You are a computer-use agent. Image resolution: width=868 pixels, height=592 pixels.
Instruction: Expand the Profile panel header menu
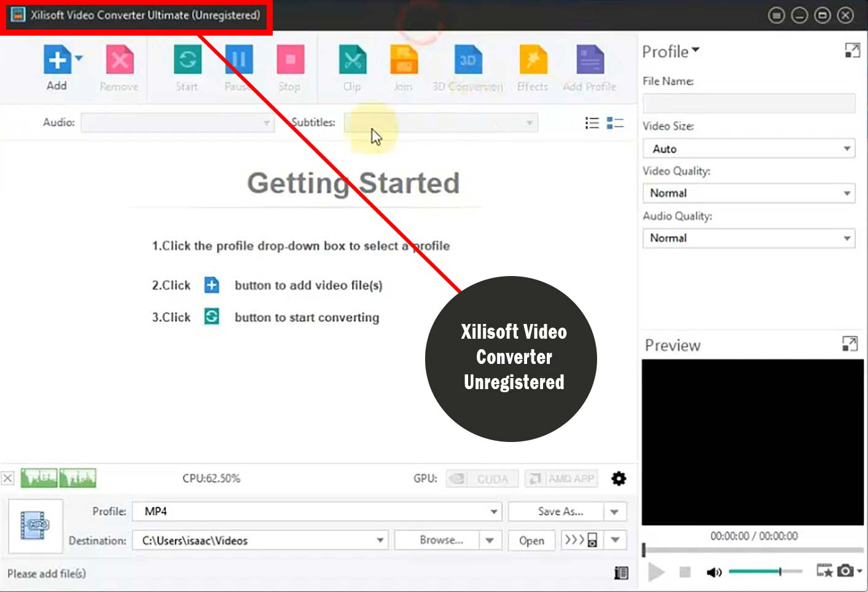pyautogui.click(x=695, y=50)
